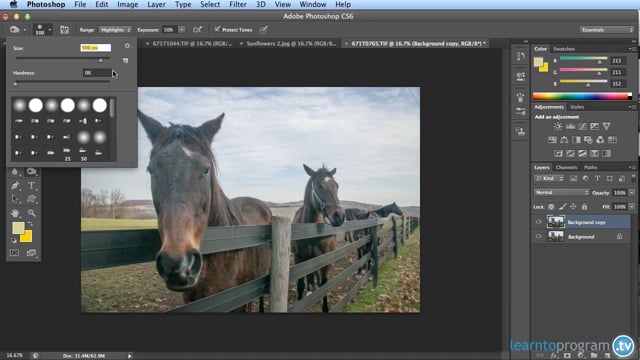
Task: Open the Filter menu
Action: pos(238,4)
